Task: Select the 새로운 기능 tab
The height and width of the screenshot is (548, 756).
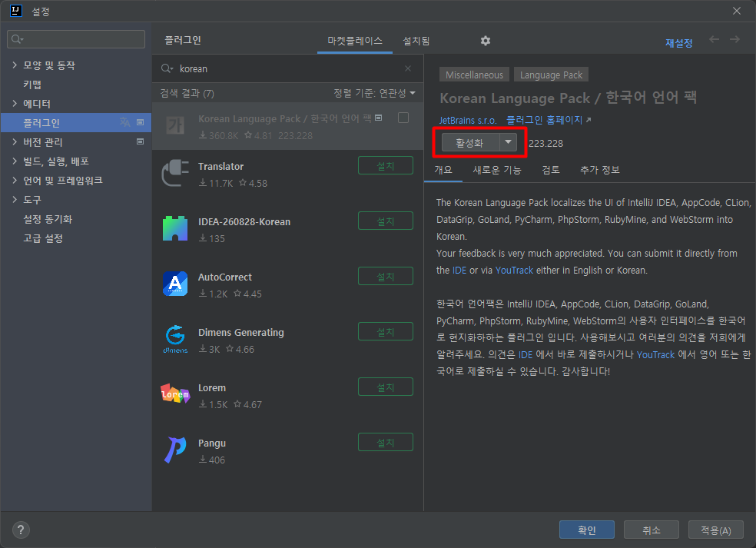Action: coord(497,170)
